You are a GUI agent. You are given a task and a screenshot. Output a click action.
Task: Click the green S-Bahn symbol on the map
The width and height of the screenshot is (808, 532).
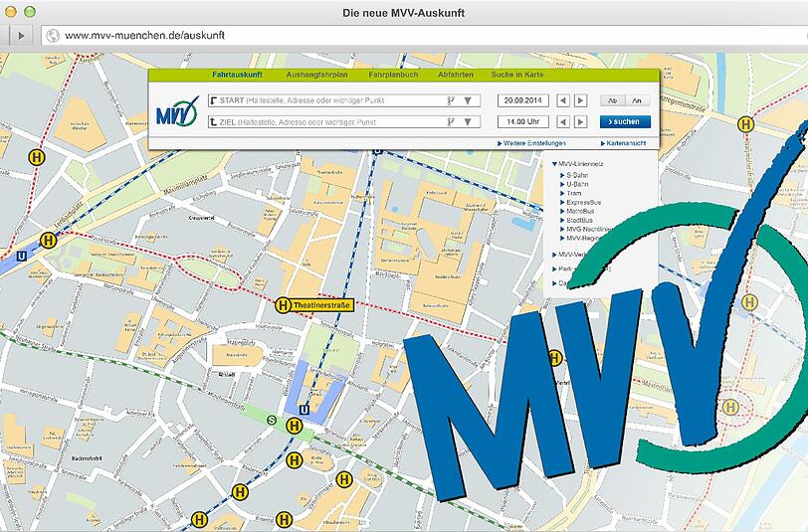point(272,421)
